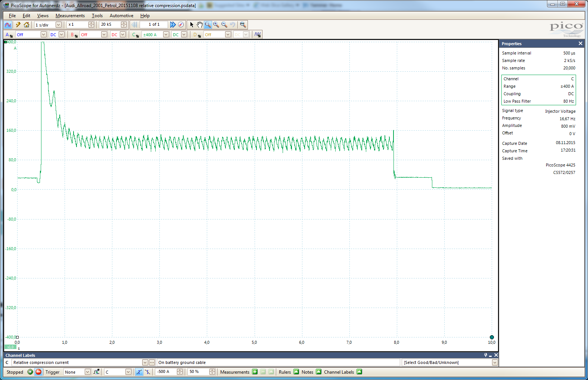Select the normal pointer tool
Viewport: 588px width, 380px height.
pyautogui.click(x=192, y=25)
